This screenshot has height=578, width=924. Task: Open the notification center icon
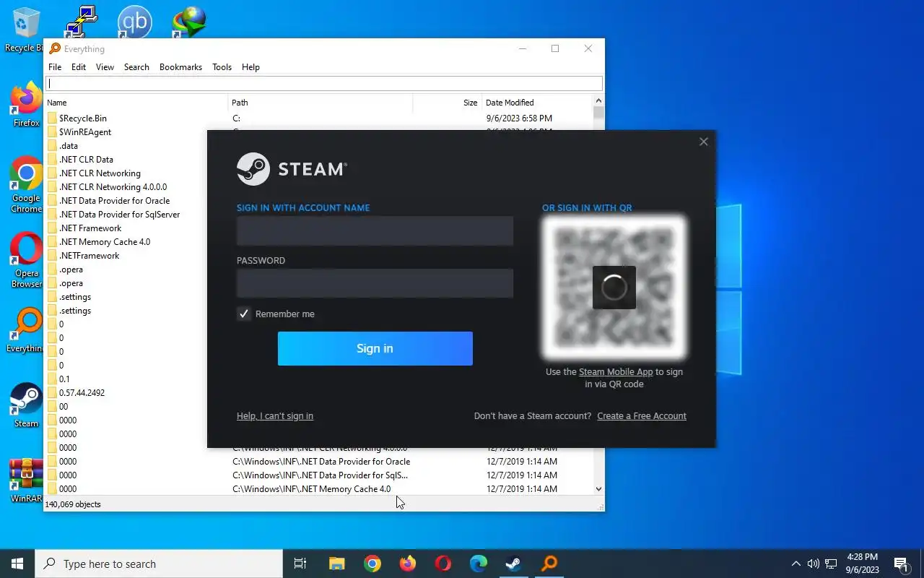[900, 564]
